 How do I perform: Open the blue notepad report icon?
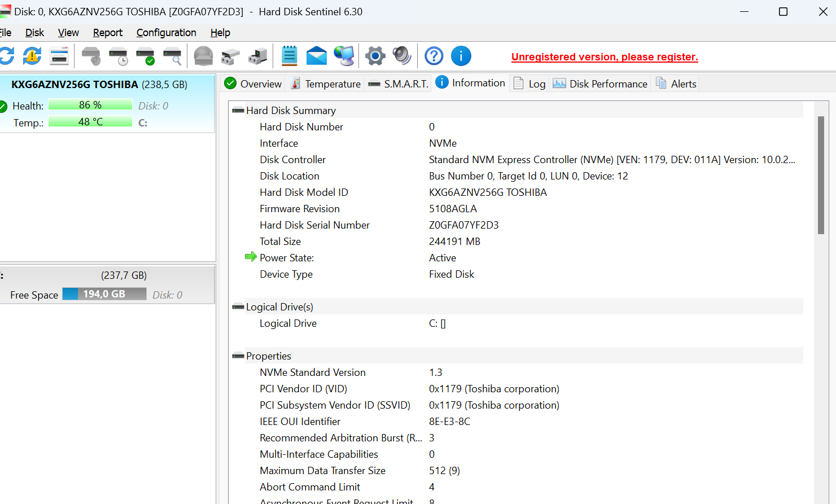(289, 56)
